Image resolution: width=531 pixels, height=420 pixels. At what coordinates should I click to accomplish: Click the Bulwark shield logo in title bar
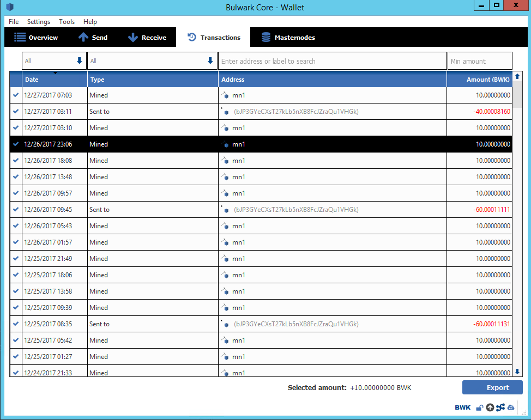click(x=10, y=7)
